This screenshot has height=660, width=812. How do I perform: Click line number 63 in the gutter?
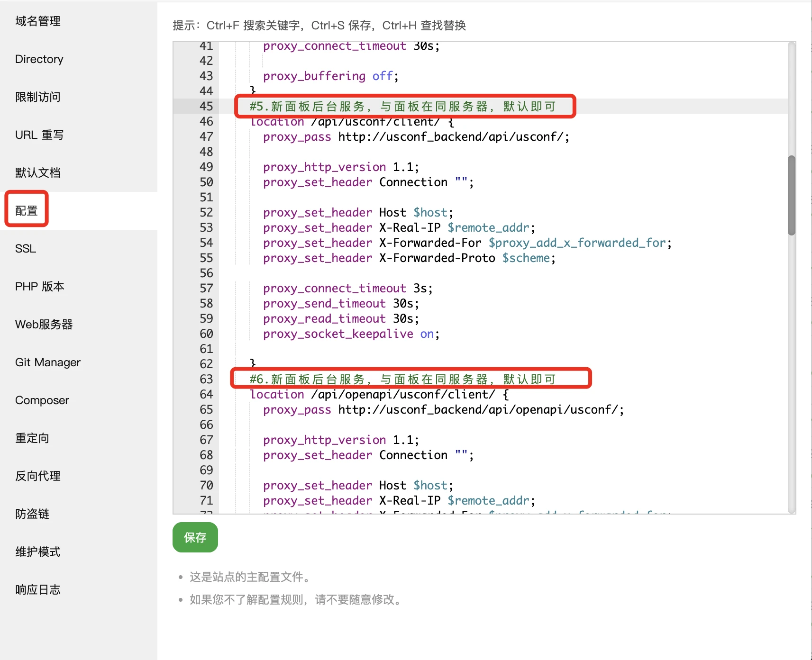(206, 379)
